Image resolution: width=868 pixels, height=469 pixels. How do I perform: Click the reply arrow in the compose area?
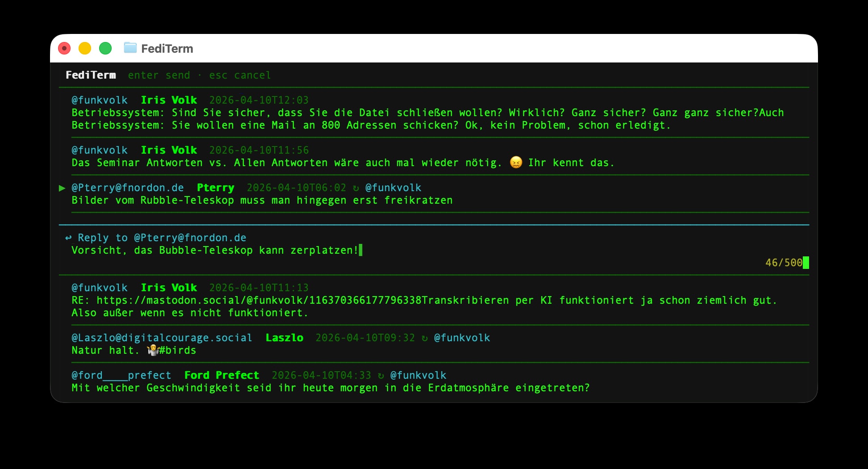click(x=68, y=238)
